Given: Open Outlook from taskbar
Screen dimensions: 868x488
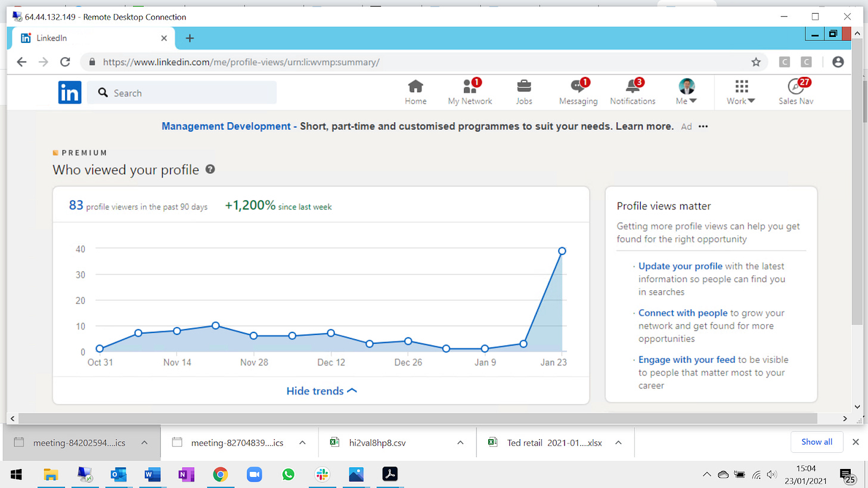Looking at the screenshot, I should point(119,474).
